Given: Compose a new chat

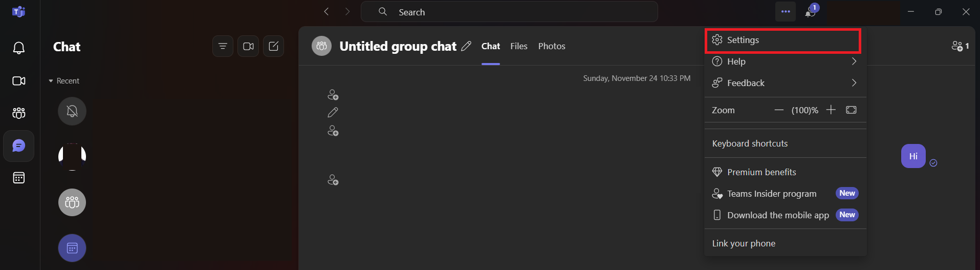Looking at the screenshot, I should tap(274, 46).
